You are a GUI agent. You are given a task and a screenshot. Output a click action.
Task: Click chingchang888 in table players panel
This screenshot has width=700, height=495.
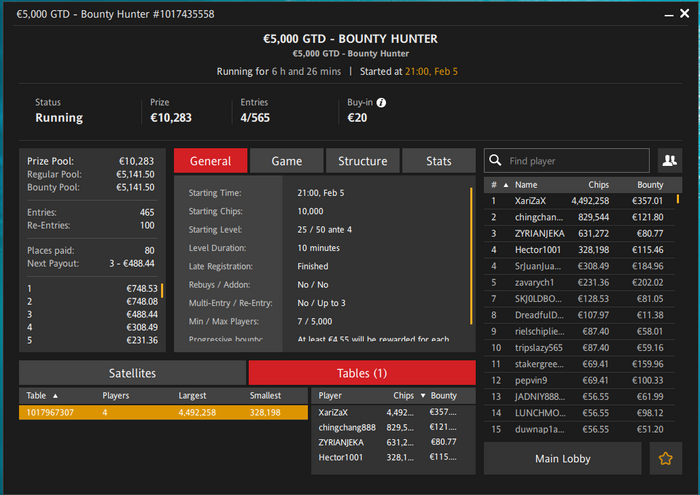tap(347, 427)
